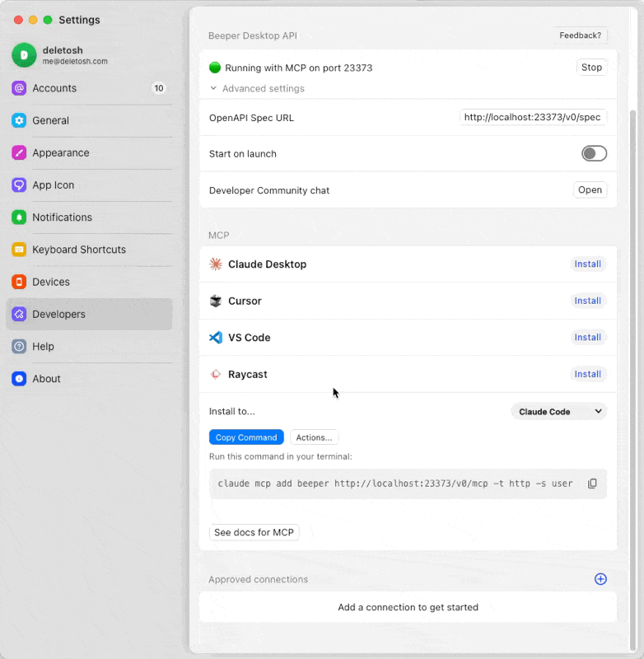Click the OpenAPI Spec URL field
Screen dimensions: 644x659
(533, 117)
